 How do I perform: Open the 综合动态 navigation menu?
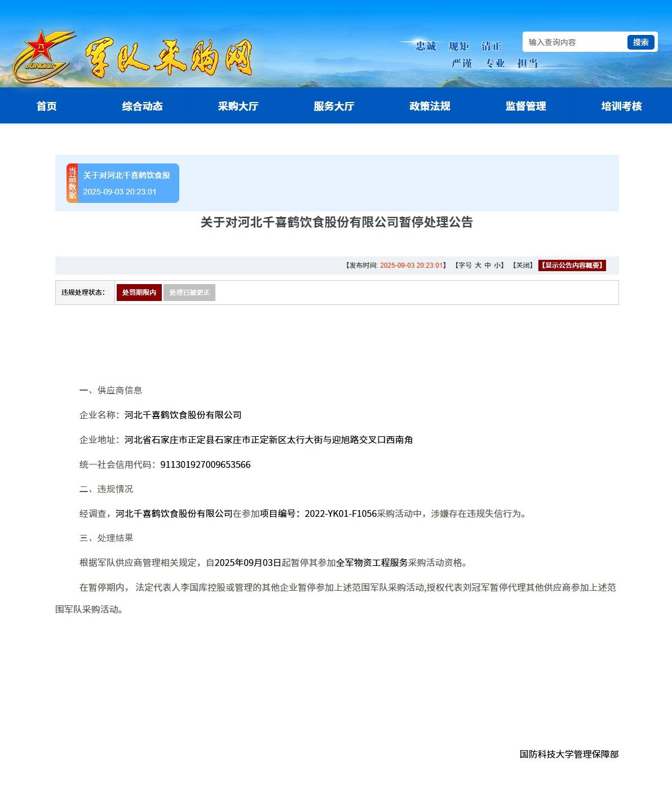pyautogui.click(x=143, y=106)
